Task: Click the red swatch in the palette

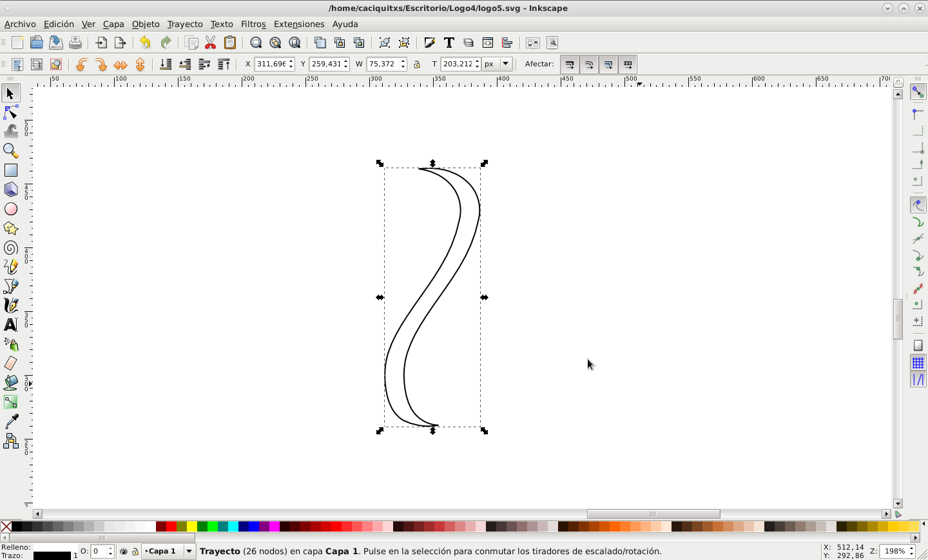Action: 171,526
